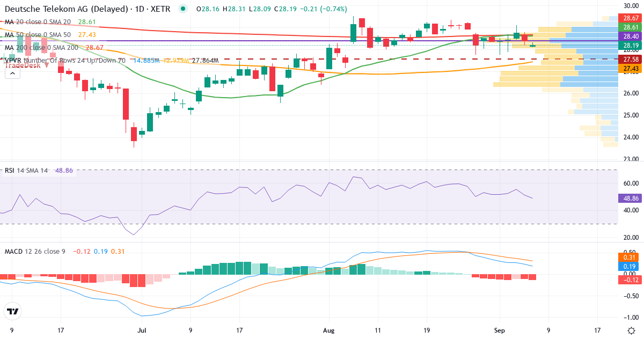Click the TradingView logo

pyautogui.click(x=12, y=311)
